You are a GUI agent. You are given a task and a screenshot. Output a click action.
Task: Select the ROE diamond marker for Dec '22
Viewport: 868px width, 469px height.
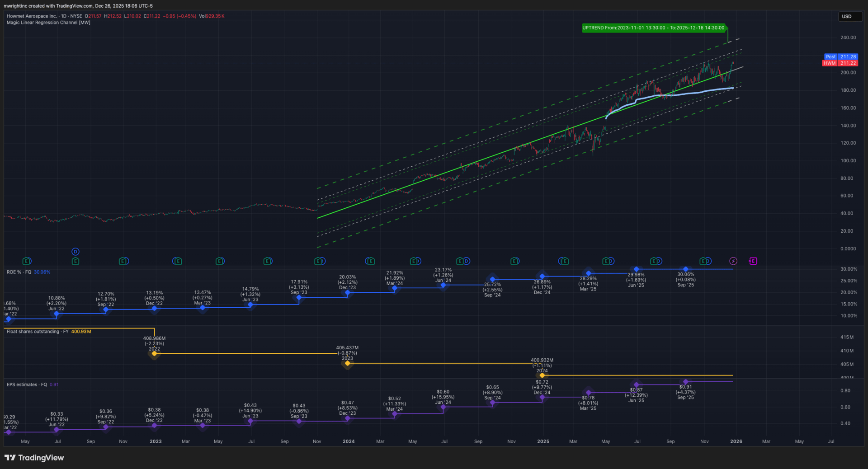pos(154,308)
